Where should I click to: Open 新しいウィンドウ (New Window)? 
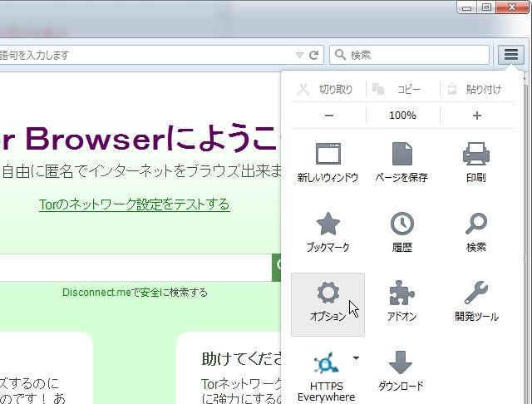(328, 163)
